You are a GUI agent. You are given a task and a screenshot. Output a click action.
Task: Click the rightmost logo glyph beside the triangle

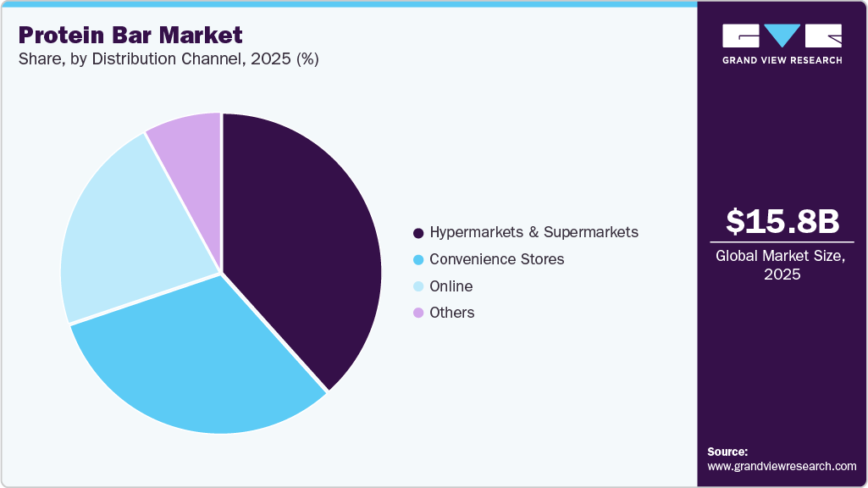[823, 37]
